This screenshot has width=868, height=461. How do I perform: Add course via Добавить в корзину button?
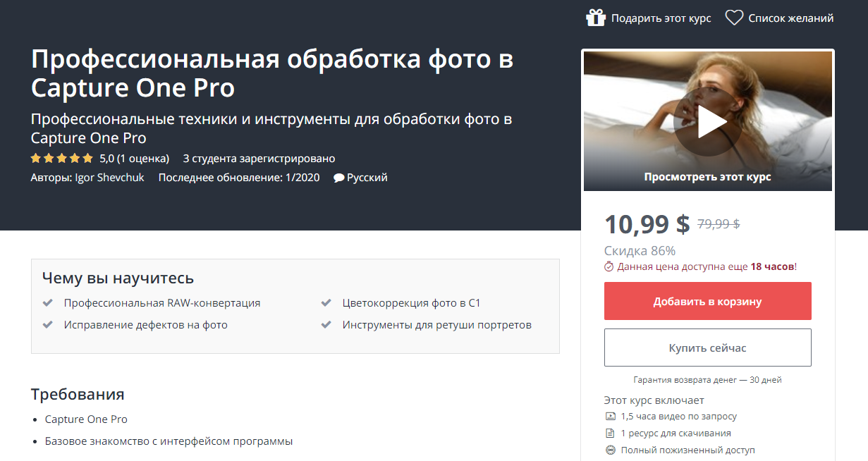click(708, 301)
